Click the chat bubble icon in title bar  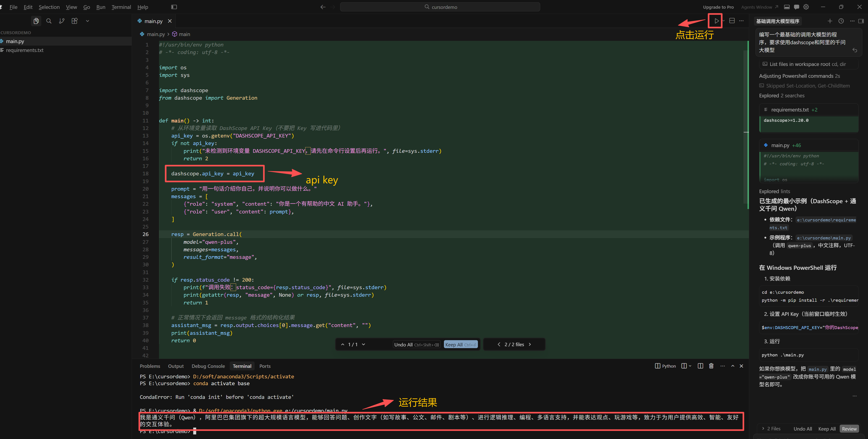pos(796,7)
